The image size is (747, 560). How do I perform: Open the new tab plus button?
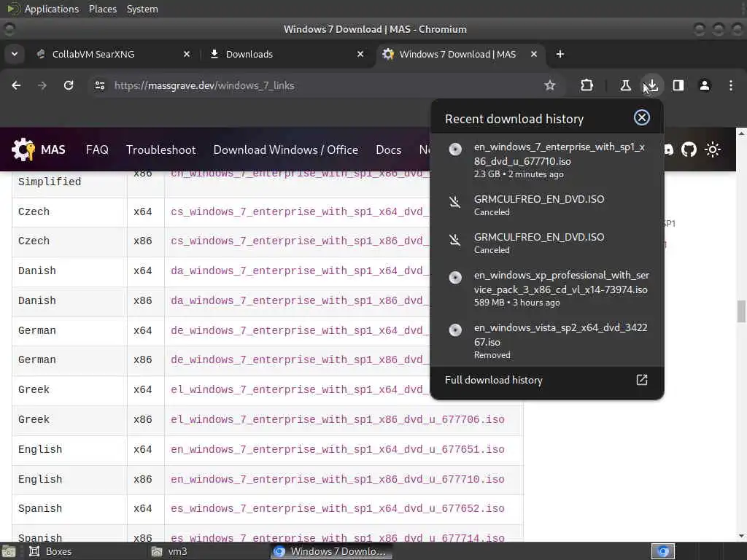[x=560, y=54]
